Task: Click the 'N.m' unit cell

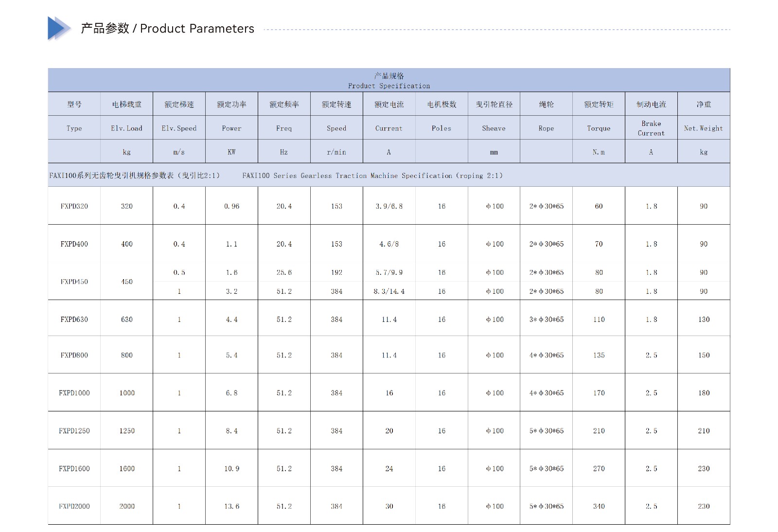Action: coord(599,152)
